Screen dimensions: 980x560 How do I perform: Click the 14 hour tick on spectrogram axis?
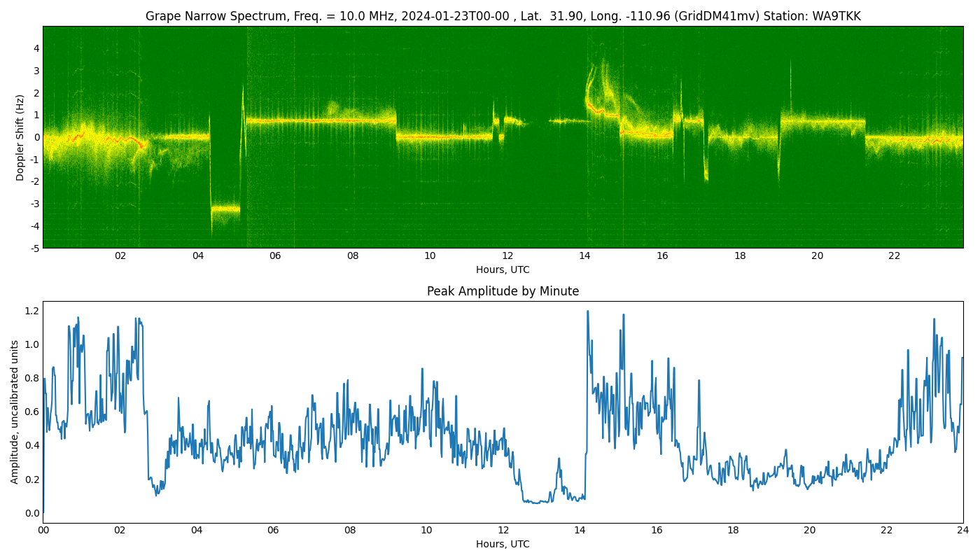pyautogui.click(x=584, y=256)
